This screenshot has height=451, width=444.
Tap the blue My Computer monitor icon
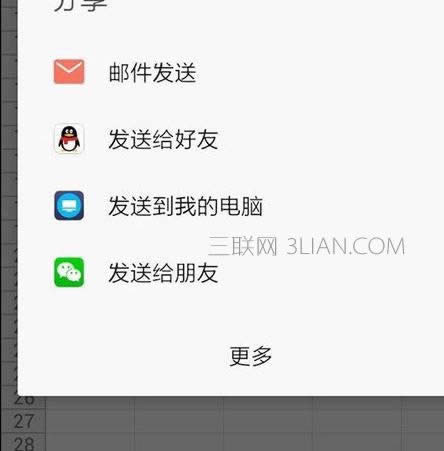pos(69,205)
